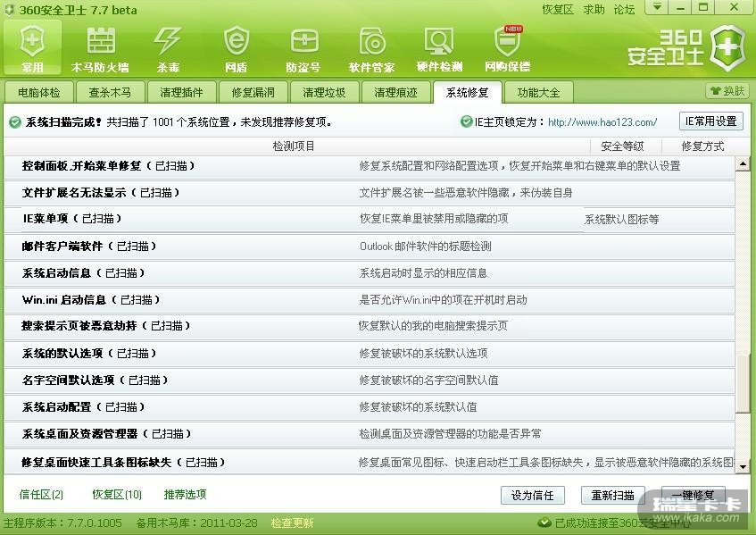The image size is (756, 535).
Task: Open the 恢复区(10) link
Action: (117, 495)
